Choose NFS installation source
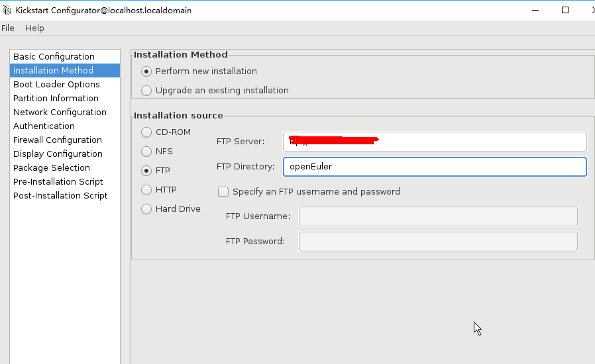This screenshot has width=595, height=364. [x=146, y=152]
